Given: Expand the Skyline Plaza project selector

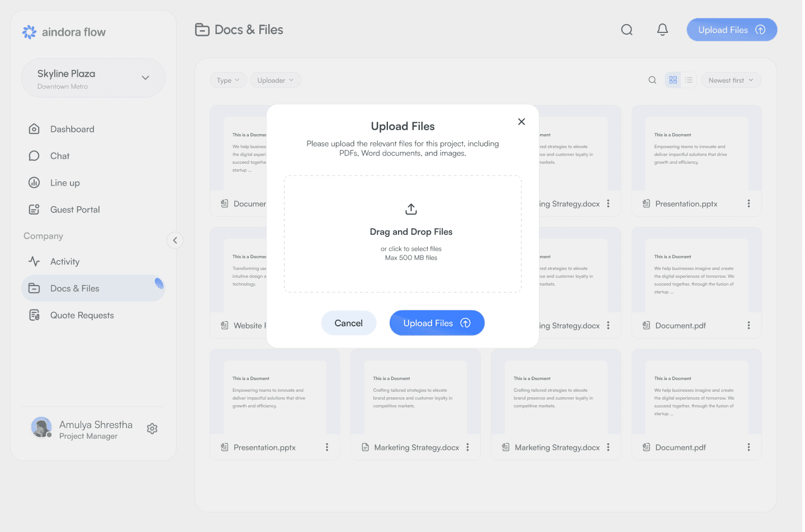Looking at the screenshot, I should point(93,78).
